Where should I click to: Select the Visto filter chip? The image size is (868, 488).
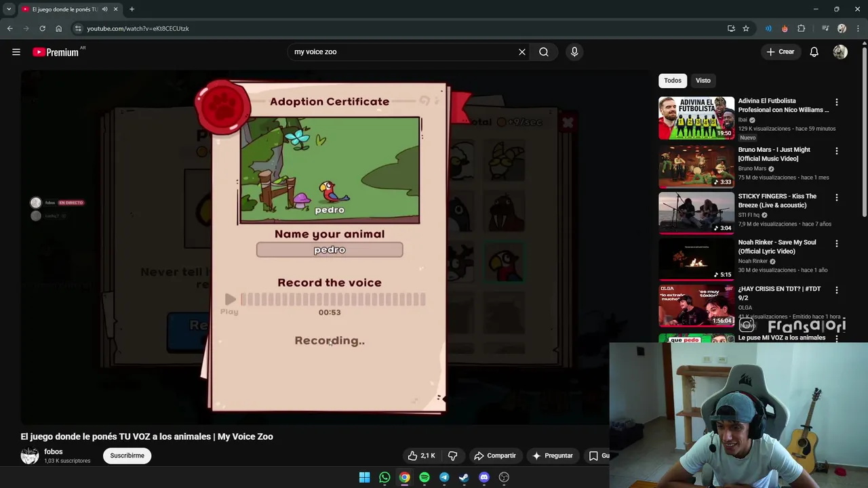click(703, 81)
